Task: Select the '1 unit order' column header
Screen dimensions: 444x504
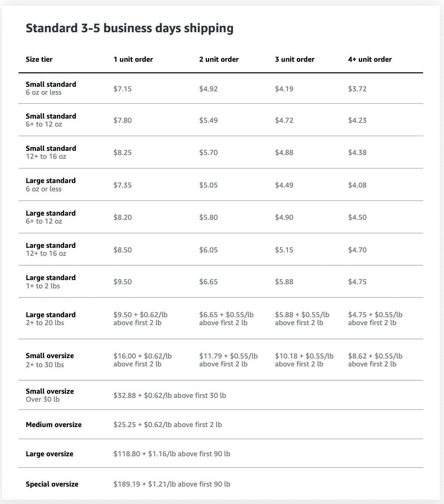Action: coord(133,59)
